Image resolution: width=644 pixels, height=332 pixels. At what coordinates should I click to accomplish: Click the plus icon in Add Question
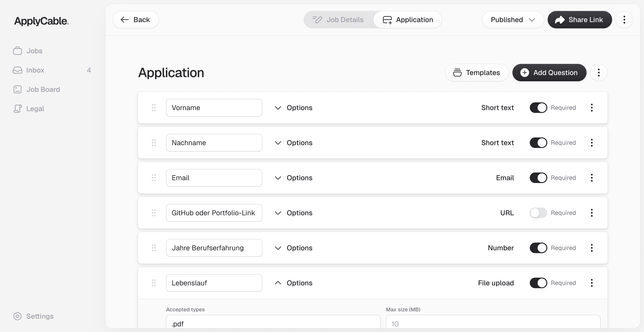click(525, 73)
